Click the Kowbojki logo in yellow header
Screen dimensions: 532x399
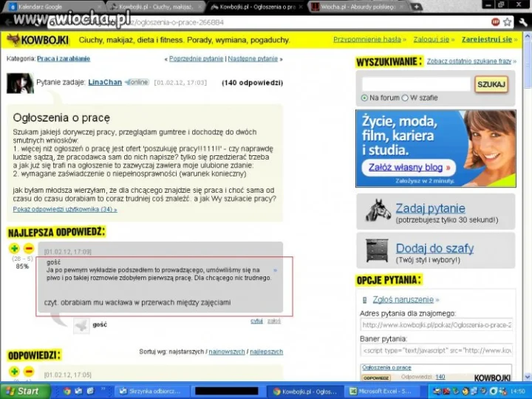point(38,40)
